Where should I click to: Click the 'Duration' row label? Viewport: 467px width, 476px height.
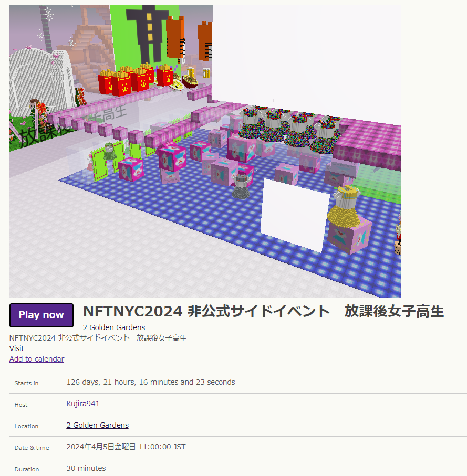click(x=27, y=469)
